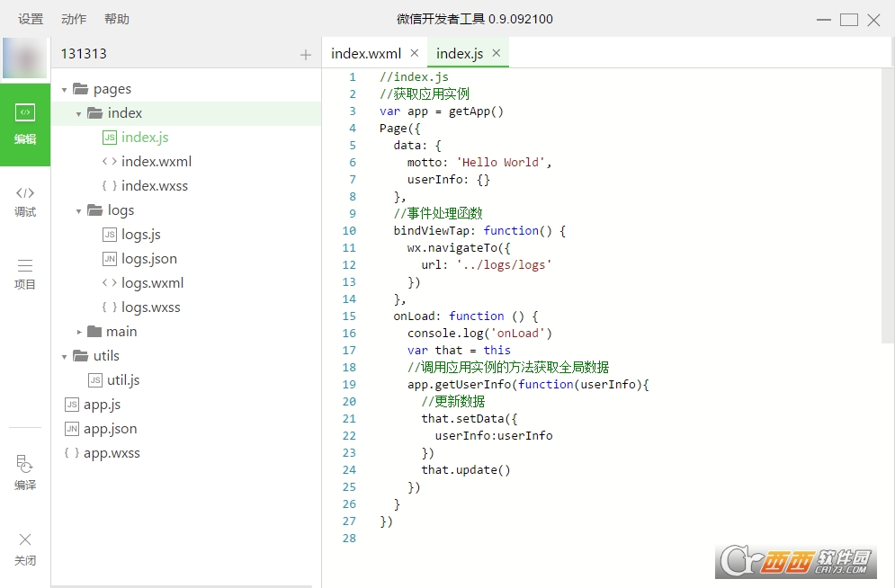
Task: Click the 编译 (Compile) sidebar icon
Action: pyautogui.click(x=25, y=473)
